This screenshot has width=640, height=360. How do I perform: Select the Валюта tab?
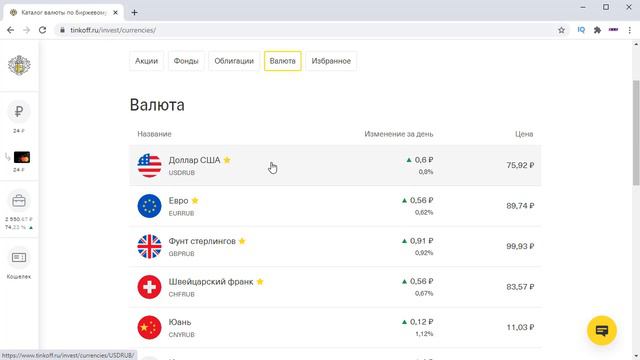pos(282,61)
